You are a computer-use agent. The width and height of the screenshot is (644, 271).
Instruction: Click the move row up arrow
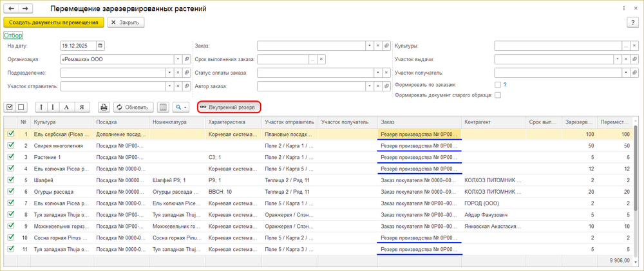click(x=42, y=107)
